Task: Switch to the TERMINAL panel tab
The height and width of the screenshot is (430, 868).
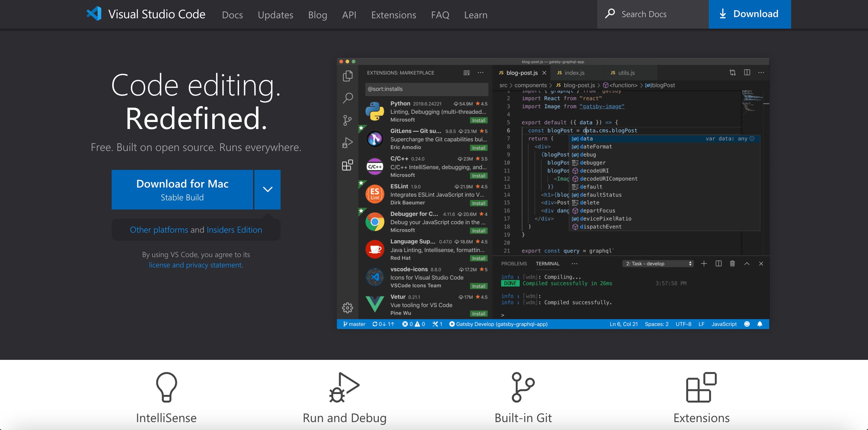Action: pos(547,264)
